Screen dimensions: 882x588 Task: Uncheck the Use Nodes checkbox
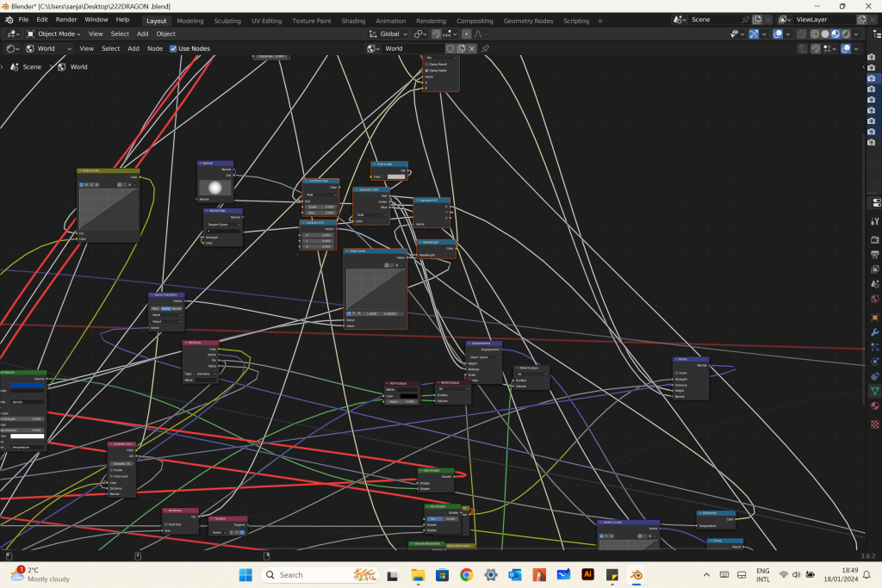173,49
